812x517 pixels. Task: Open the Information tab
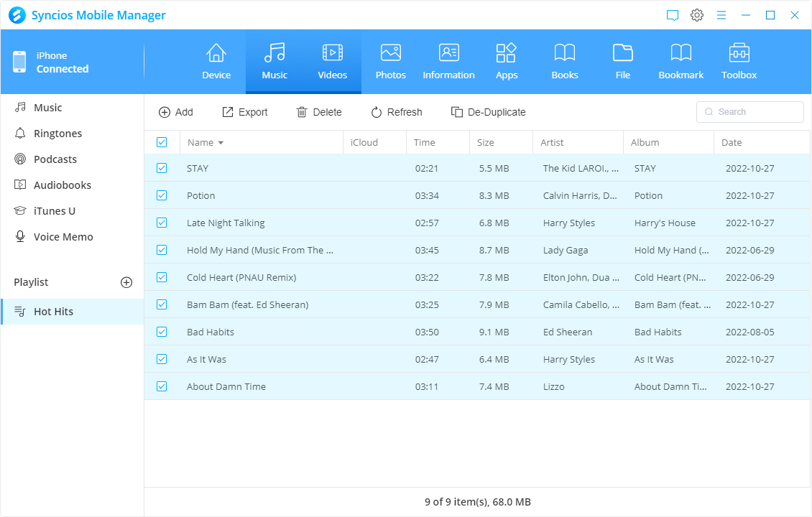click(448, 62)
